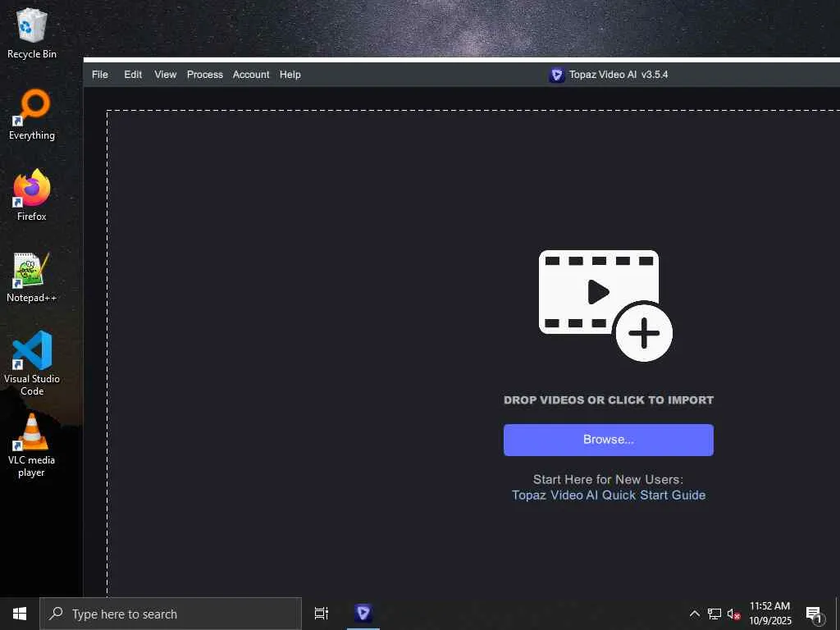Click the Topaz Video AI logo in title bar
840x630 pixels.
(557, 75)
